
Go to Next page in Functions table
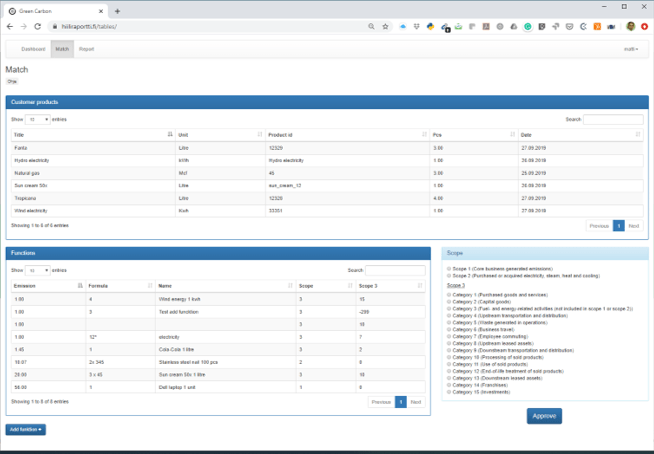416,402
